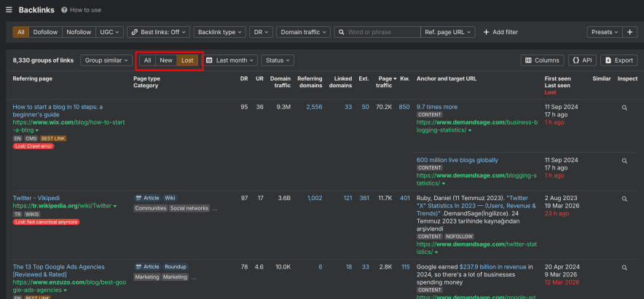Click Add filter button
Viewport: 644px width, 299px height.
(x=500, y=32)
